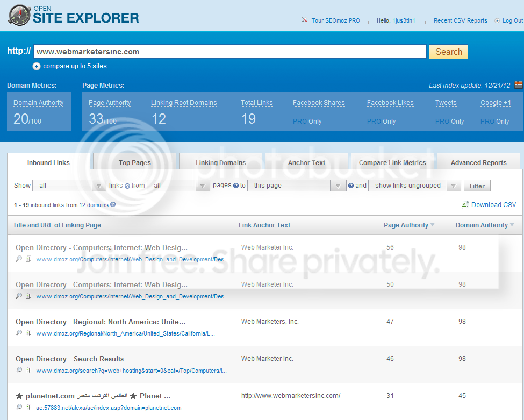Click the Open Site Explorer compass logo
524x420 pixels.
coord(20,15)
